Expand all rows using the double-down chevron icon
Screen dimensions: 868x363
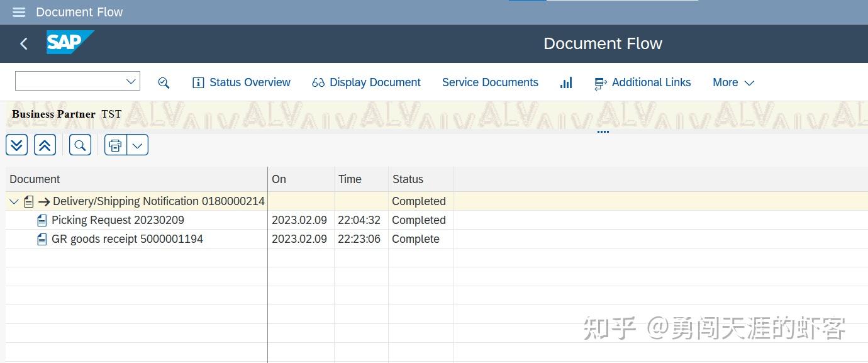[16, 145]
